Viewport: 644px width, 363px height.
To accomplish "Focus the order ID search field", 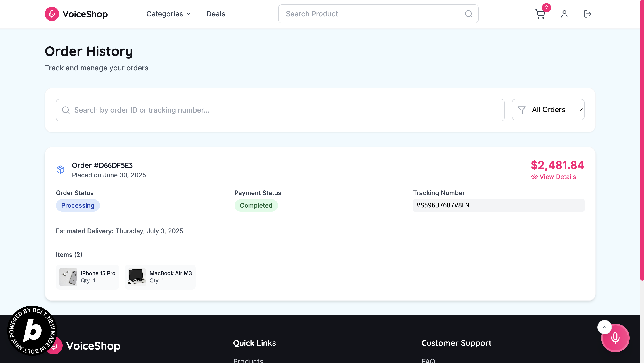I will 280,110.
